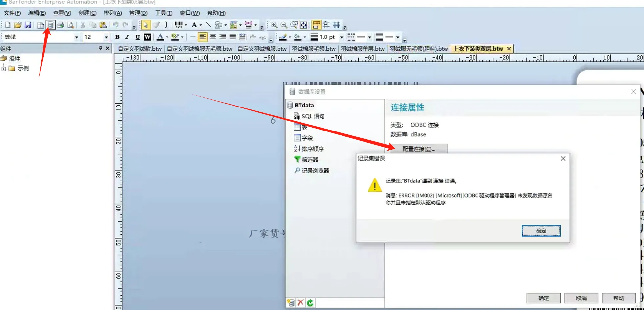Open the font size dropdown

coord(106,37)
